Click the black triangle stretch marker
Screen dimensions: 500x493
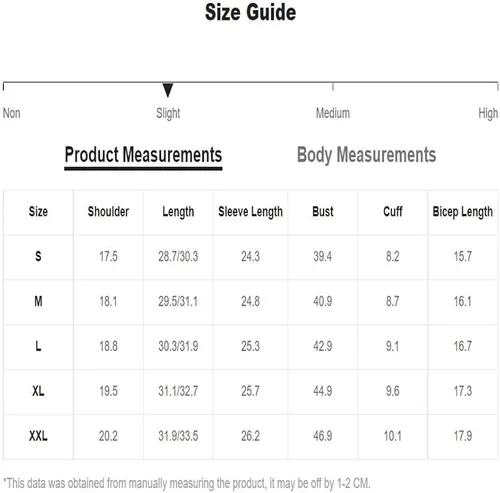point(168,90)
